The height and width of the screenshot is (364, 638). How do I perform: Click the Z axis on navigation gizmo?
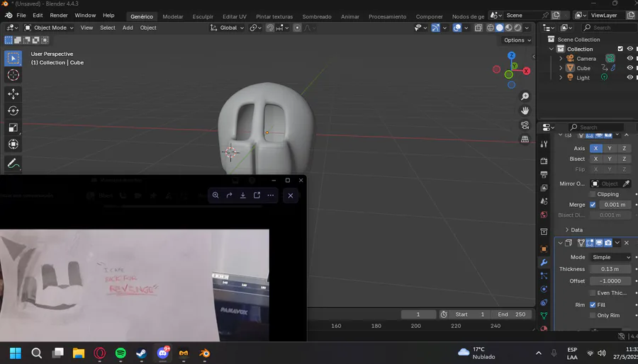coord(511,55)
